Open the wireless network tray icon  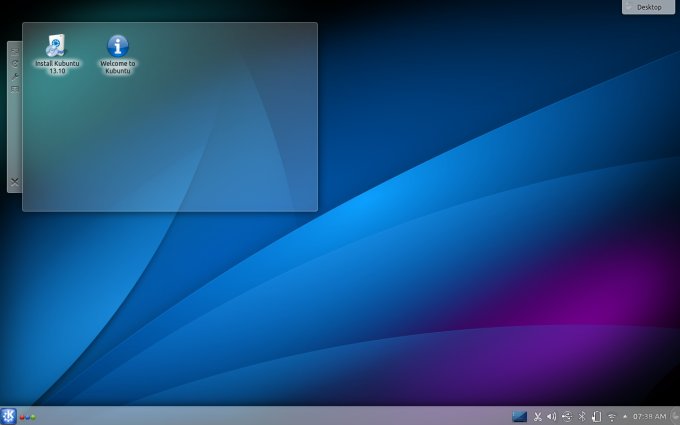612,417
